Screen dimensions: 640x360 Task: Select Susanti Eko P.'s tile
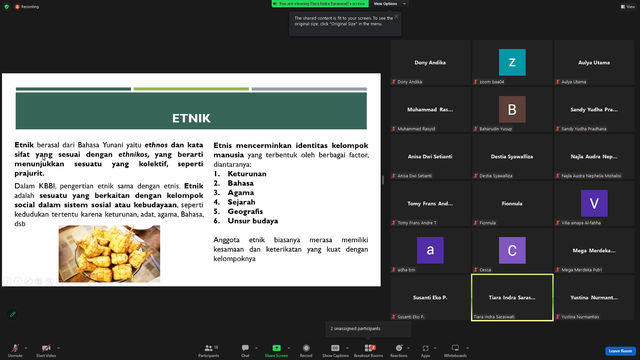pos(430,297)
